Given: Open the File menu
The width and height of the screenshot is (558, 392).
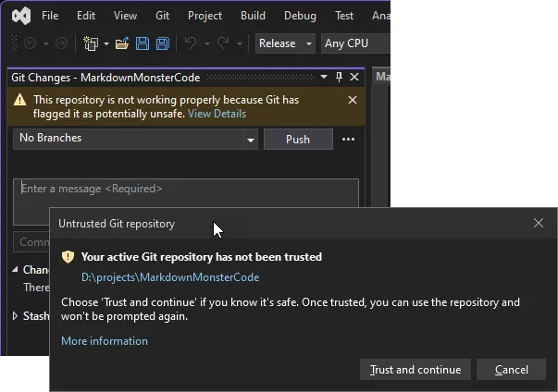Looking at the screenshot, I should [x=50, y=16].
